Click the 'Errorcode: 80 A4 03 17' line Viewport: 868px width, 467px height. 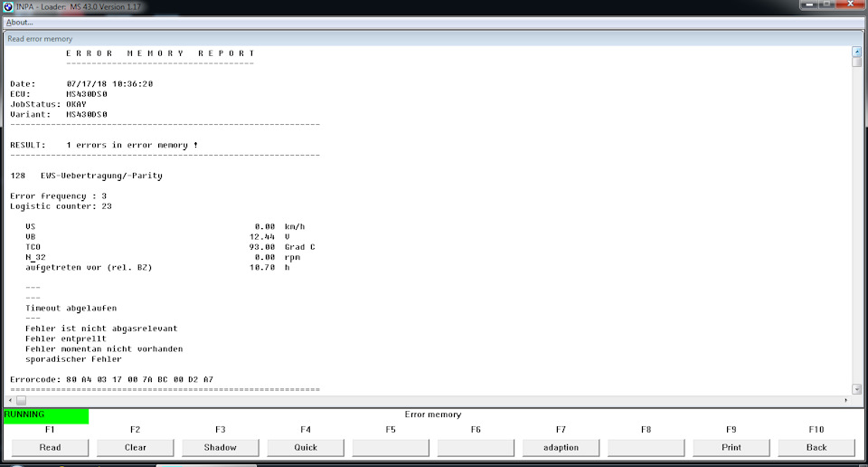click(111, 379)
